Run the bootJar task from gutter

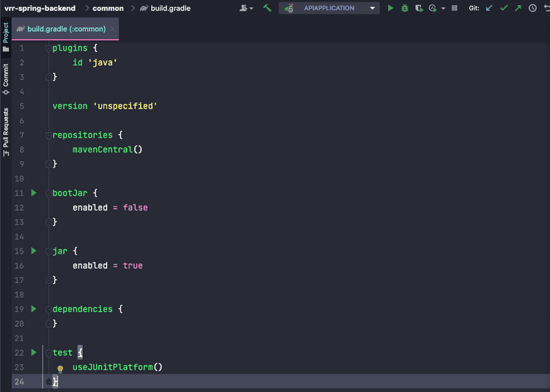click(x=34, y=193)
